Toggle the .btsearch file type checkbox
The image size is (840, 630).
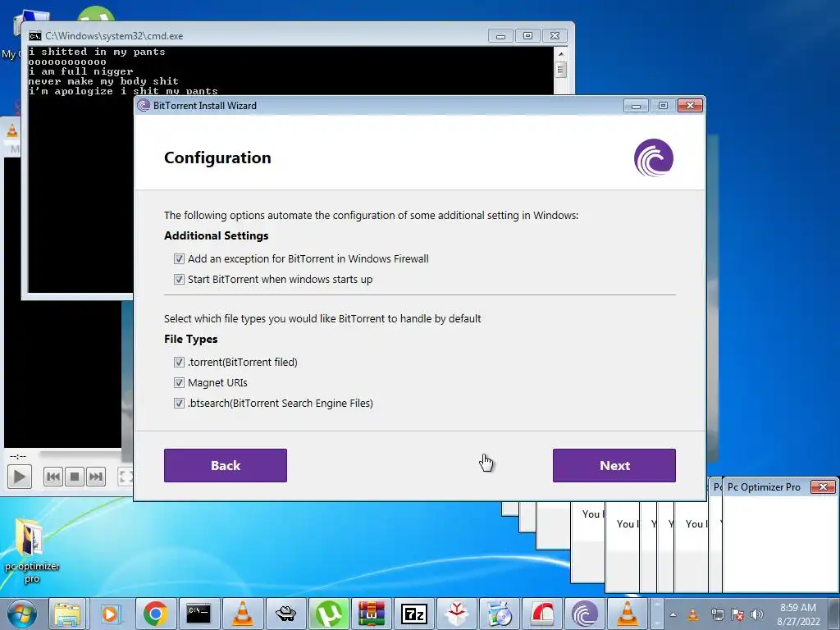point(179,403)
